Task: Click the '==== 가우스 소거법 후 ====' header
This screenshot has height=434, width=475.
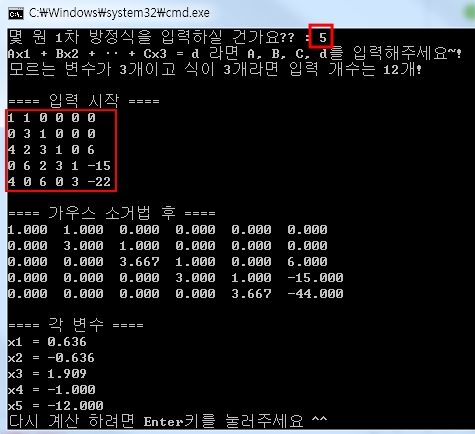Action: [112, 213]
